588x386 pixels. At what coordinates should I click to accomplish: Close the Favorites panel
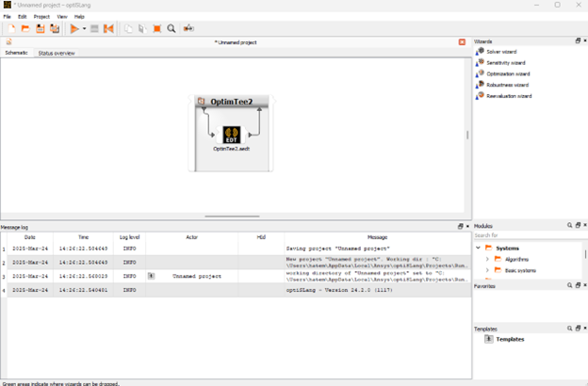(584, 285)
